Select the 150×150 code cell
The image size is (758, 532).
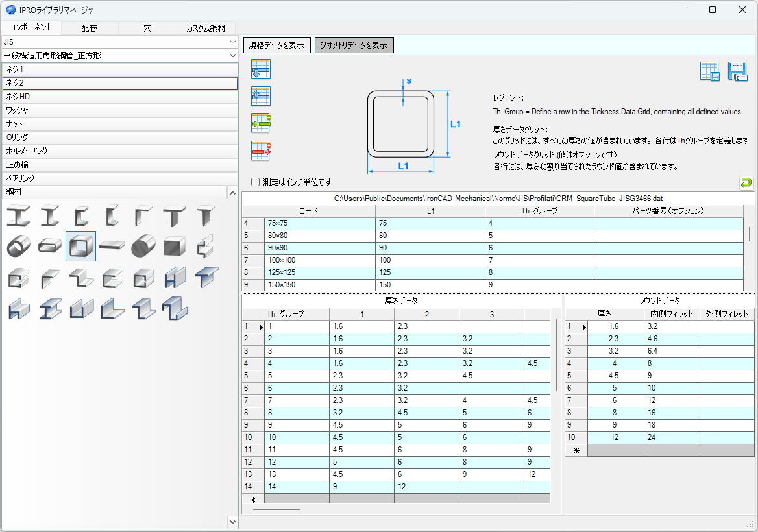coord(320,285)
